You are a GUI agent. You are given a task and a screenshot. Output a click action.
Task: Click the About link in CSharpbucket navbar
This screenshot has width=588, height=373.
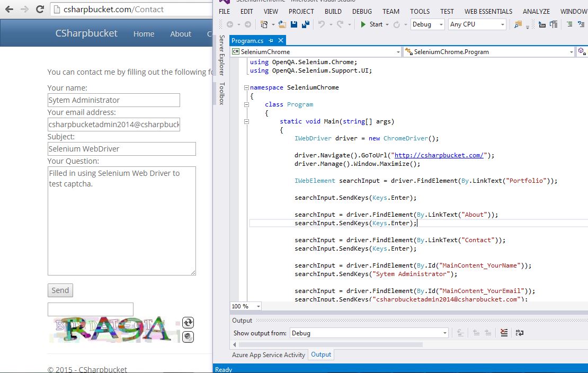click(x=181, y=34)
